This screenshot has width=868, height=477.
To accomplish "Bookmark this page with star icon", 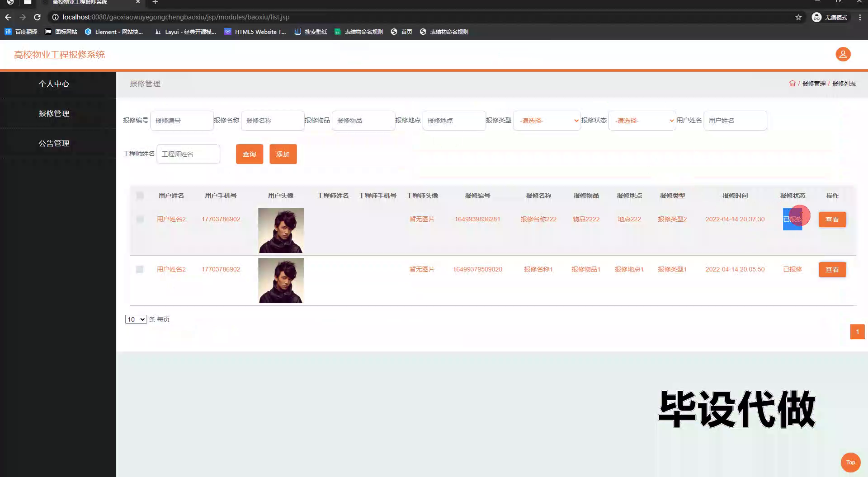I will (798, 17).
